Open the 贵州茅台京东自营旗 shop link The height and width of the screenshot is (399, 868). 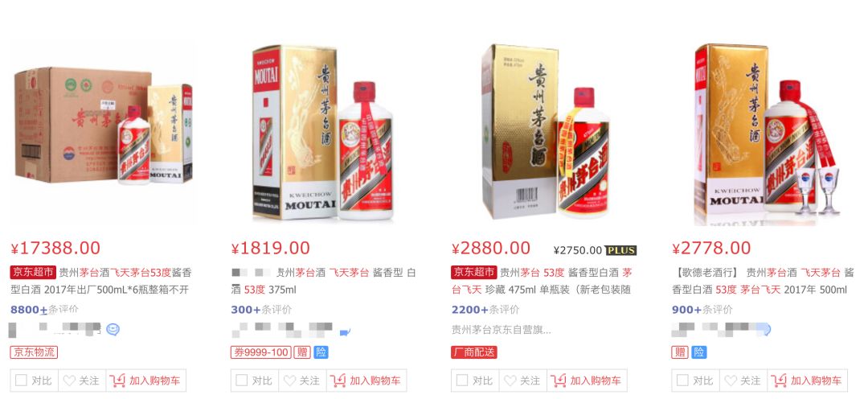[502, 330]
